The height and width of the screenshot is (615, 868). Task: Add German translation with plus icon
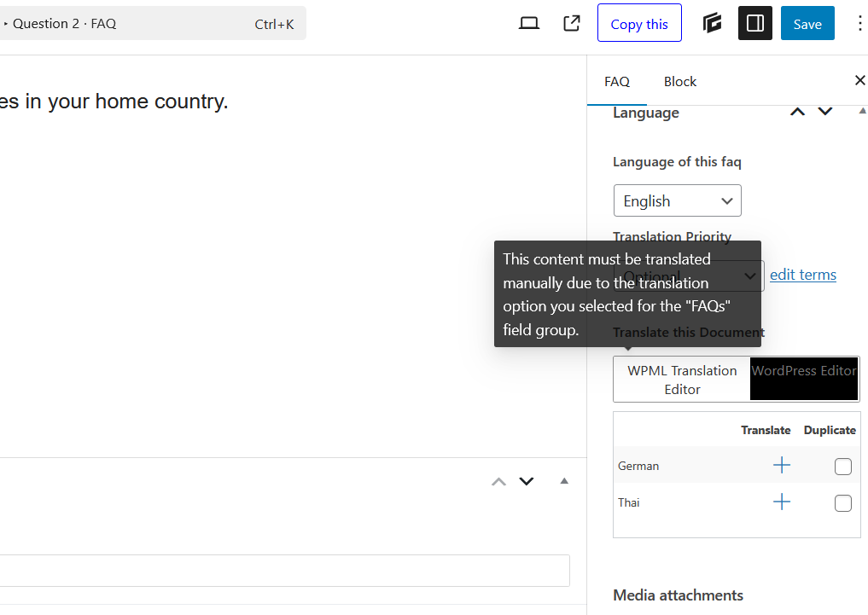pos(781,465)
